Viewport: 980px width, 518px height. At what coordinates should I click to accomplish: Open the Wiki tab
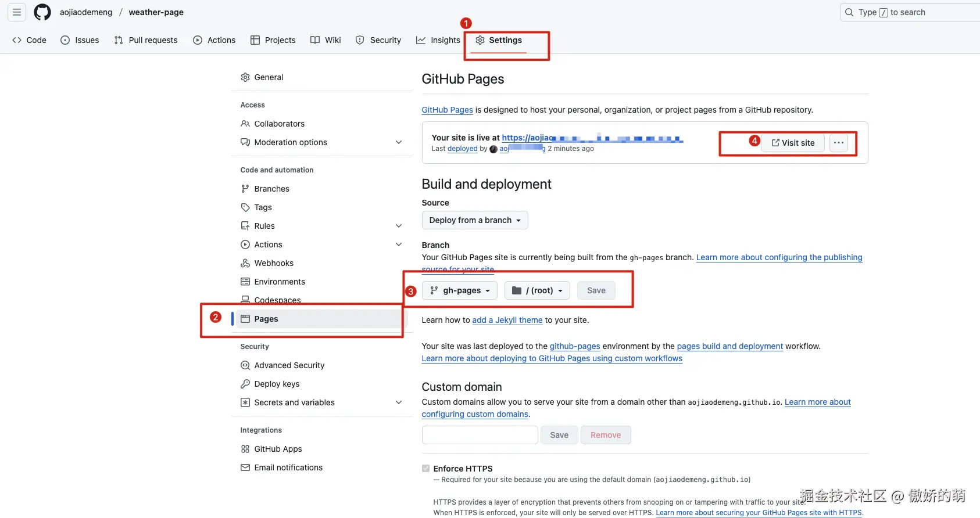point(326,40)
